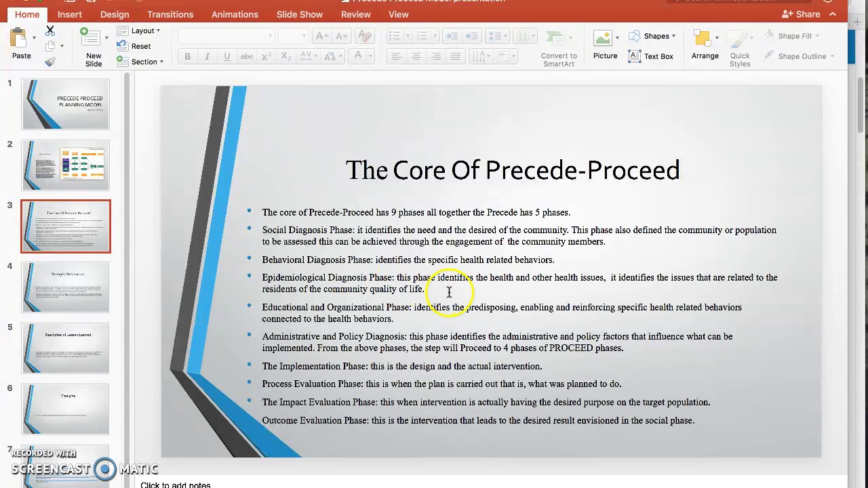Switch to the Transitions tab
This screenshot has width=868, height=488.
pos(170,14)
